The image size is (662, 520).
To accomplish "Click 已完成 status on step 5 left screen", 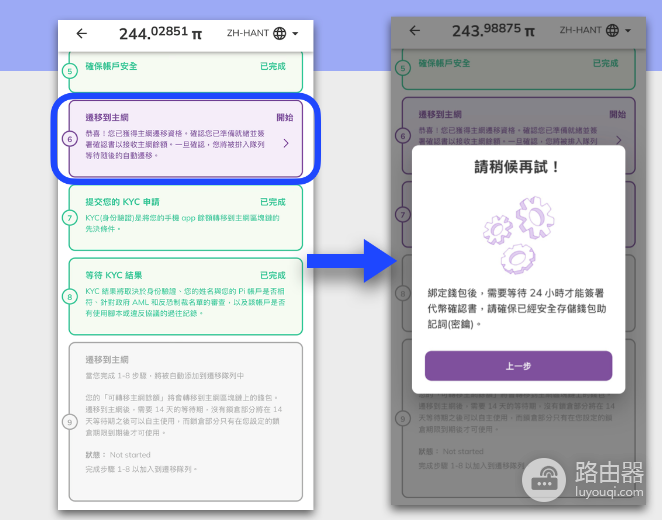I will (x=273, y=66).
